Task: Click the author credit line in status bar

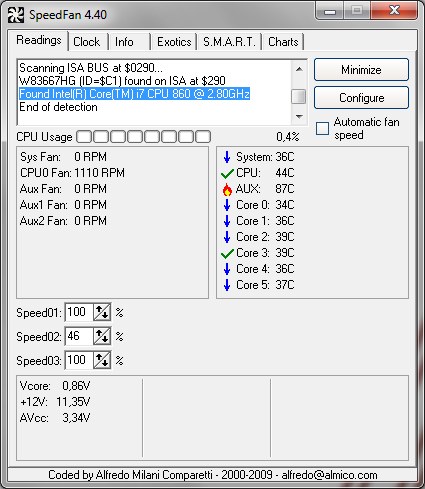Action: click(213, 475)
